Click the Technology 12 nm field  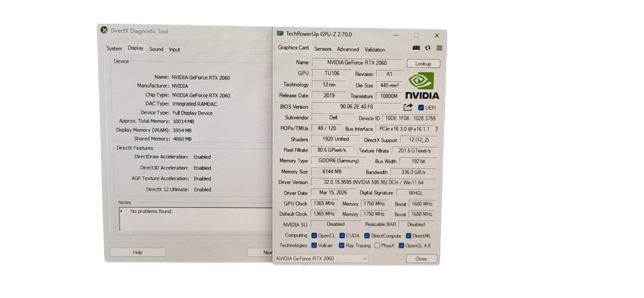[329, 84]
